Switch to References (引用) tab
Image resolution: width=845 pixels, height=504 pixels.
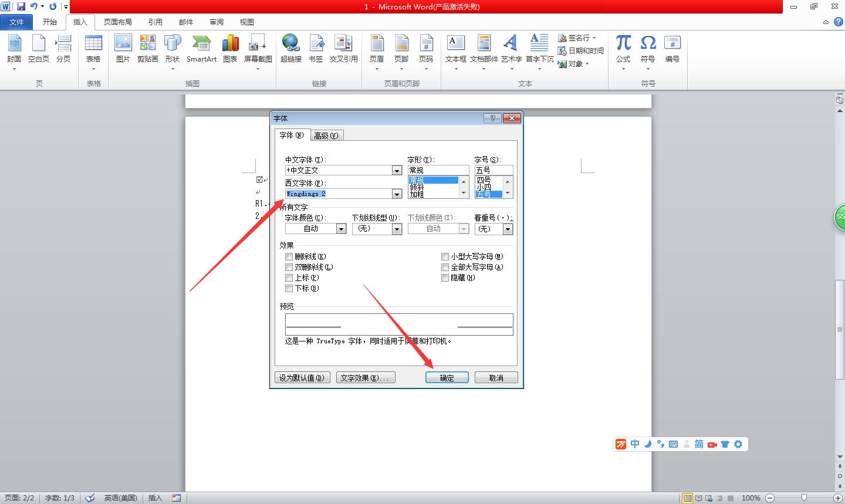tap(156, 22)
